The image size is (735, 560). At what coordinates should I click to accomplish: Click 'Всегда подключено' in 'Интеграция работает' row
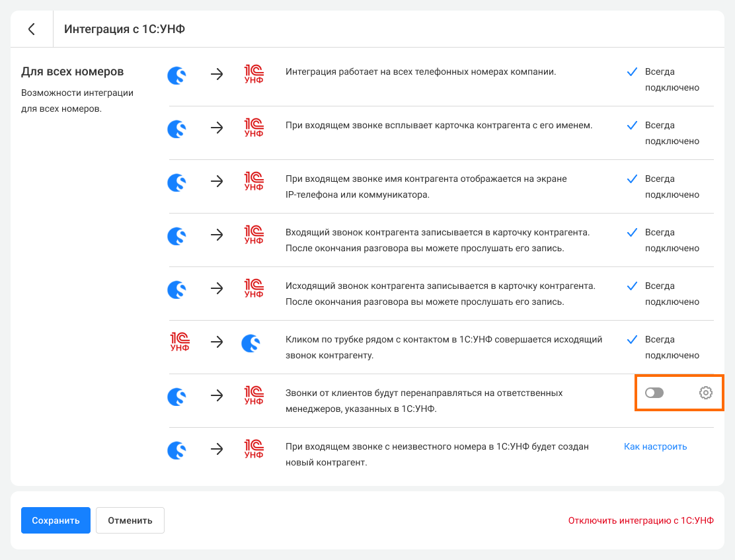pyautogui.click(x=672, y=80)
